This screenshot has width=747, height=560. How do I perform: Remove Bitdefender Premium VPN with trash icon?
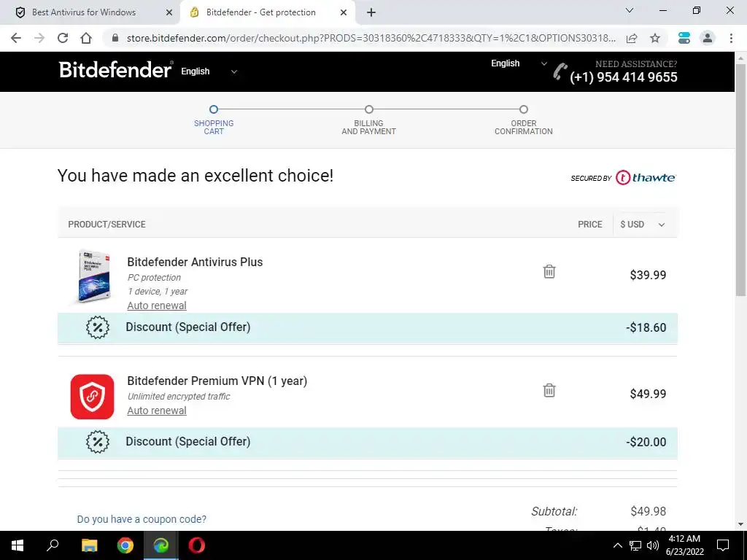(549, 391)
